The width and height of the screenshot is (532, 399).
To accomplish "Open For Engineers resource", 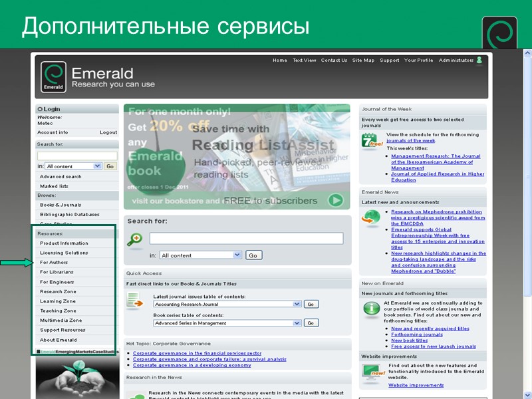I will 57,282.
